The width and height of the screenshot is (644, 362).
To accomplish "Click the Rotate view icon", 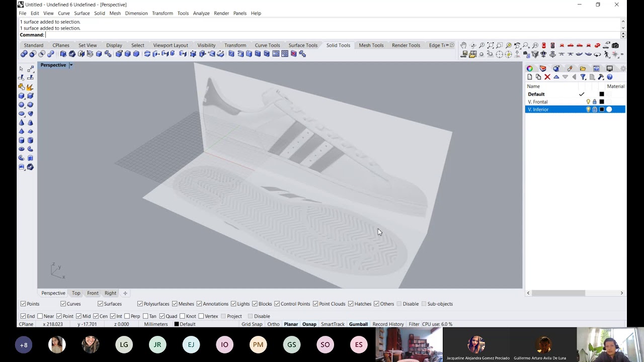I will pos(472,45).
